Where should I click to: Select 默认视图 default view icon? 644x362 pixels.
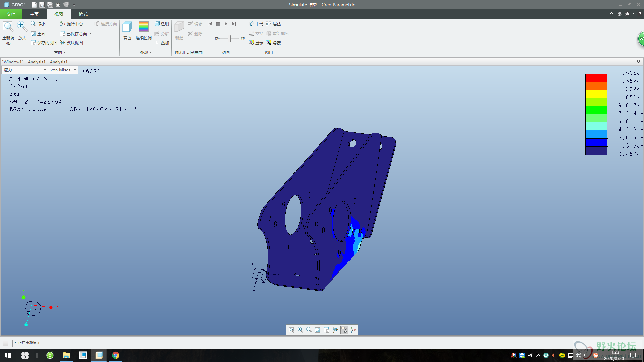[63, 43]
